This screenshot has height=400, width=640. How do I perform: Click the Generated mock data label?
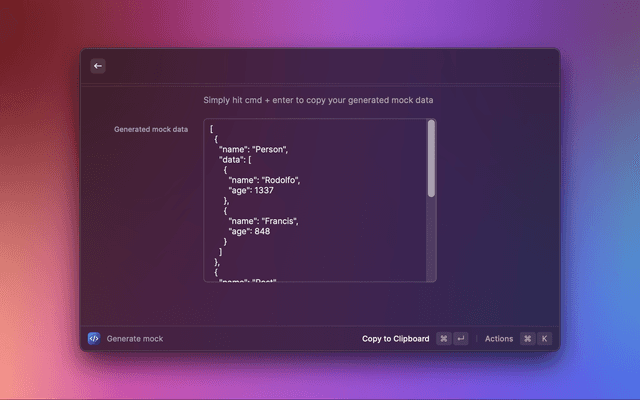point(150,129)
